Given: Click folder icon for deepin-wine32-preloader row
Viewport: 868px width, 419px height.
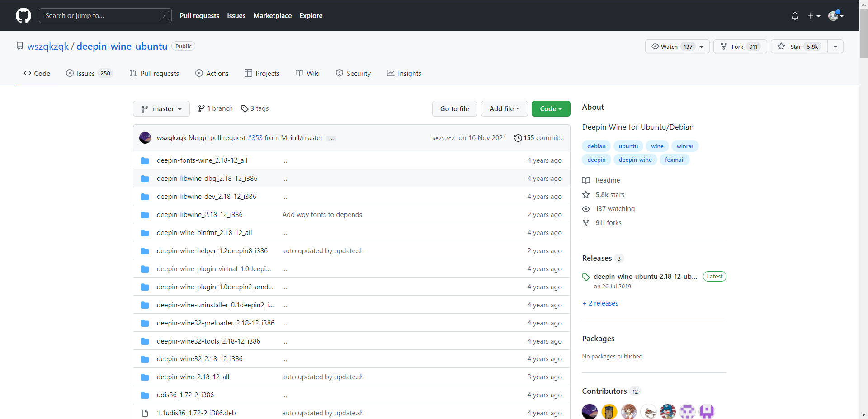Looking at the screenshot, I should (145, 323).
